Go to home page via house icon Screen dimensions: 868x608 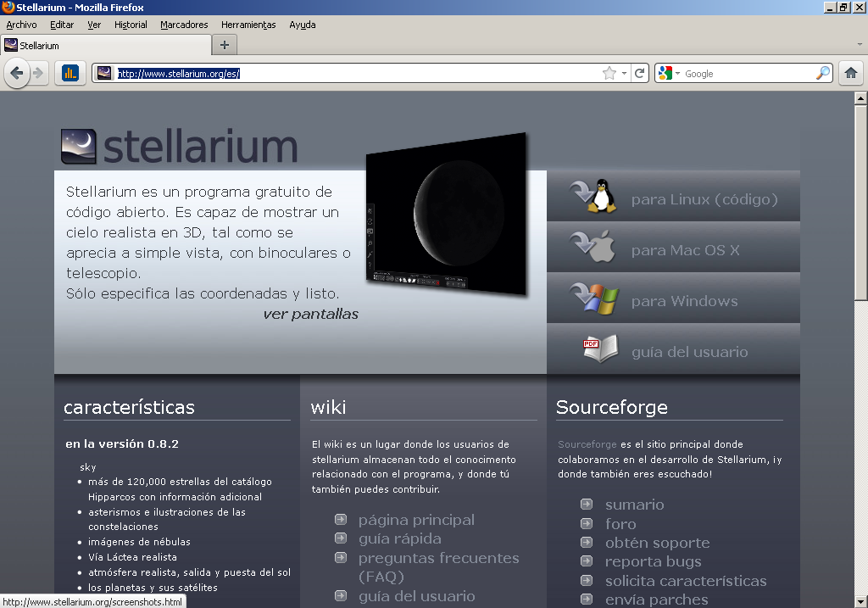click(x=851, y=73)
